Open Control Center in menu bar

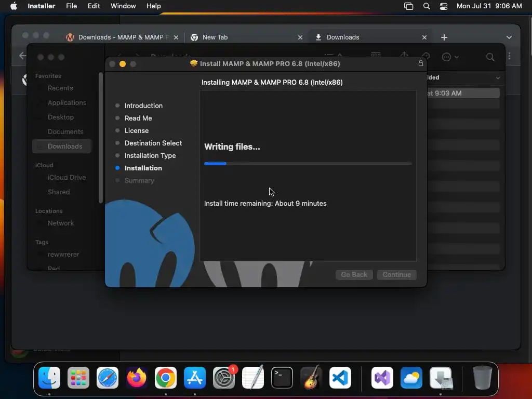click(x=444, y=6)
